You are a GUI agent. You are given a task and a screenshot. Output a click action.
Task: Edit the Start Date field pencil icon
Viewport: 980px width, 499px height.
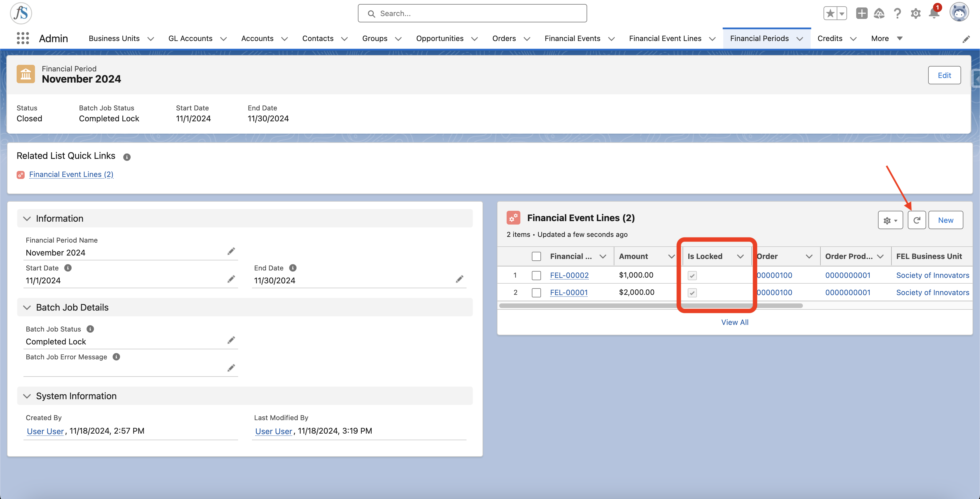coord(231,279)
